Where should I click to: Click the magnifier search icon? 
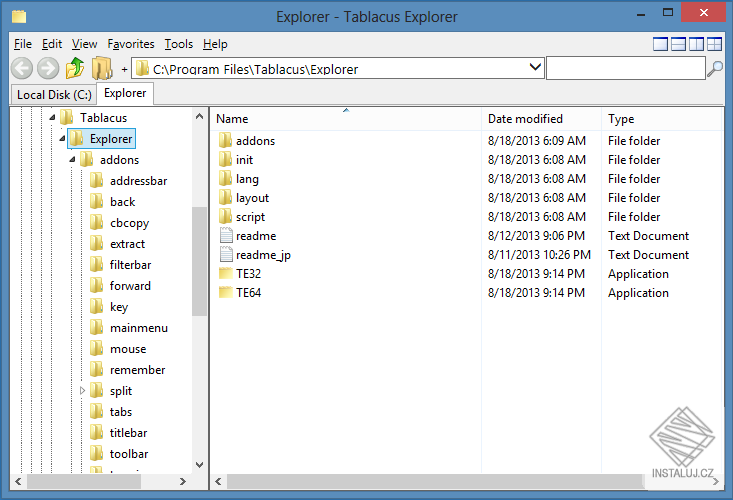(715, 69)
